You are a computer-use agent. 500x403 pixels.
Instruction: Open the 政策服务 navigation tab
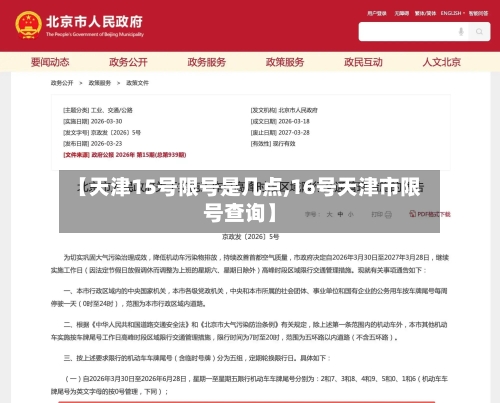pos(285,62)
